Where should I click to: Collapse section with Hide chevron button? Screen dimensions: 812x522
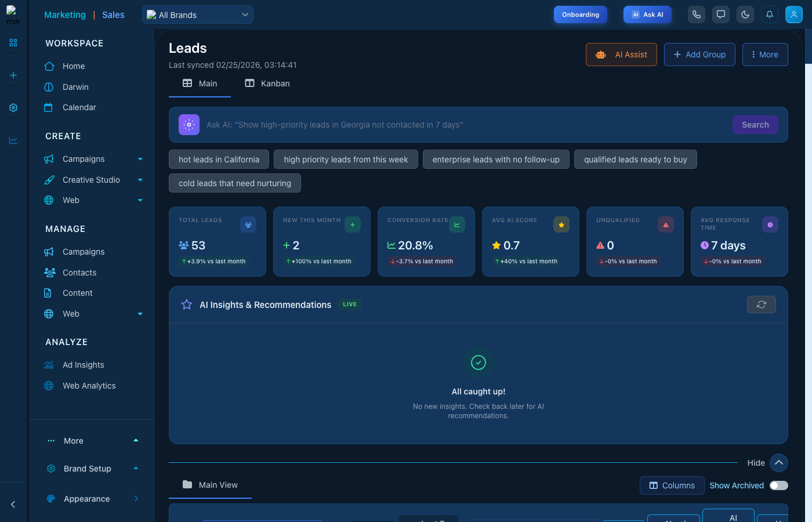779,463
